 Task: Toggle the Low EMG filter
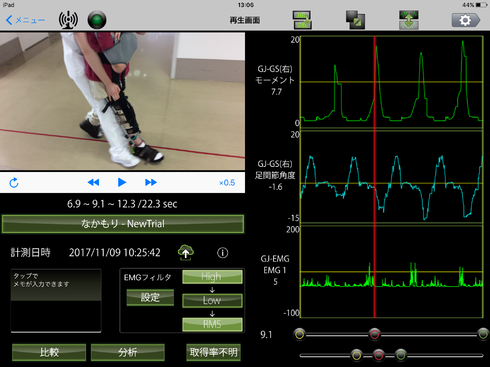pyautogui.click(x=212, y=300)
